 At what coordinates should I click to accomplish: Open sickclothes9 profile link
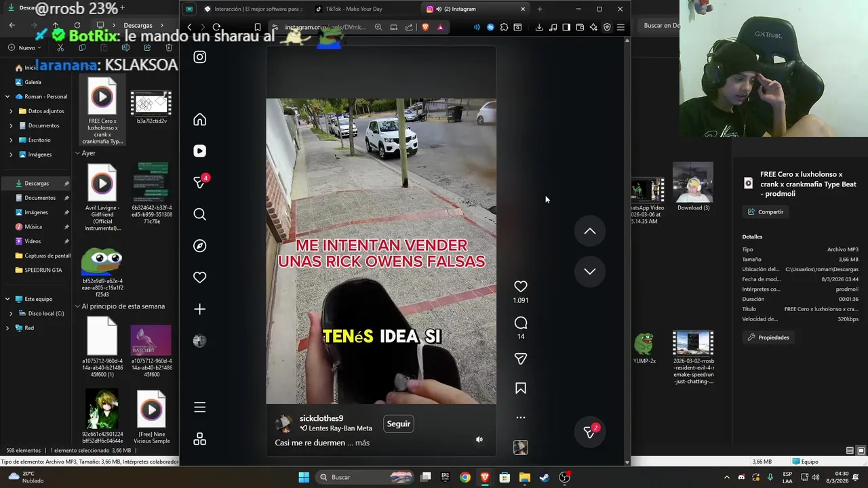click(x=321, y=419)
